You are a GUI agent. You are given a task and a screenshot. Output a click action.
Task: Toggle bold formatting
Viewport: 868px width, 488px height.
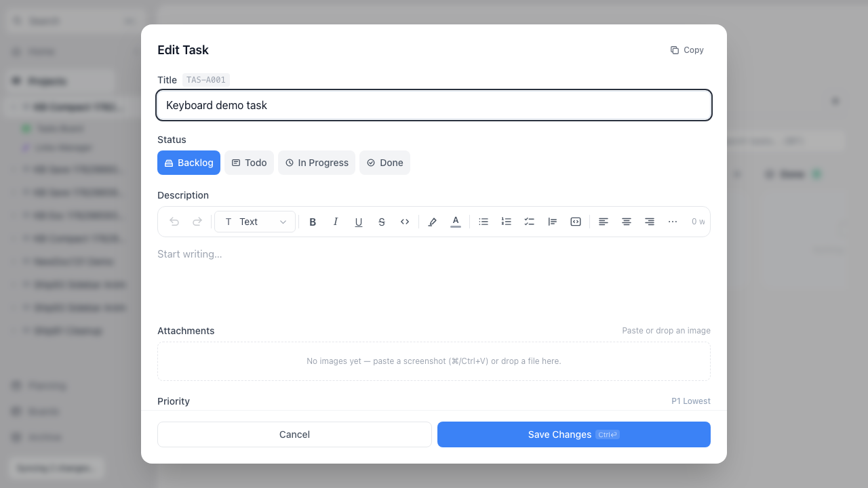[x=313, y=222]
